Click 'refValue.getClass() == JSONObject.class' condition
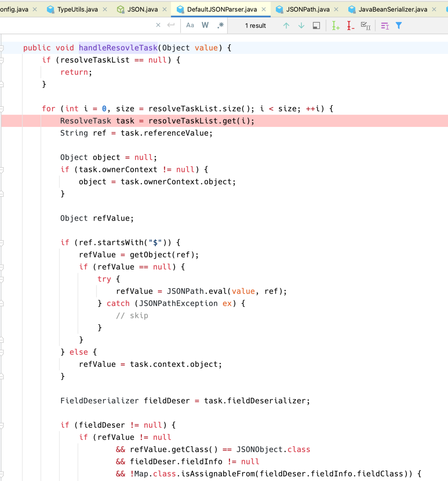The width and height of the screenshot is (448, 481). pos(220,450)
